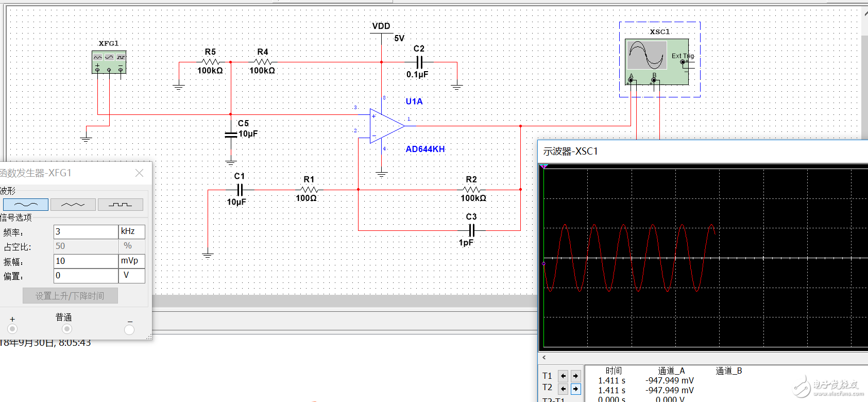Open the kHz frequency unit dropdown

132,232
